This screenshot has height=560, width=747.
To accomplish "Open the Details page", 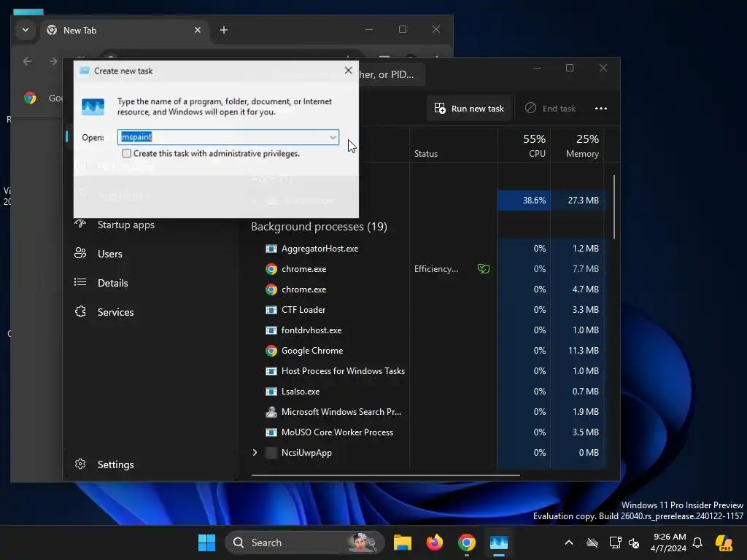I will pos(112,283).
